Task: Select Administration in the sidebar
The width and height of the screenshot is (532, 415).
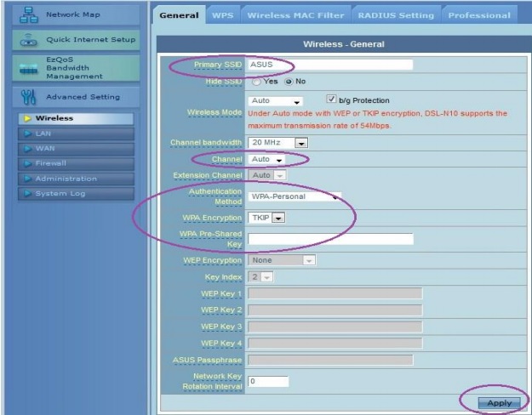Action: tap(76, 179)
